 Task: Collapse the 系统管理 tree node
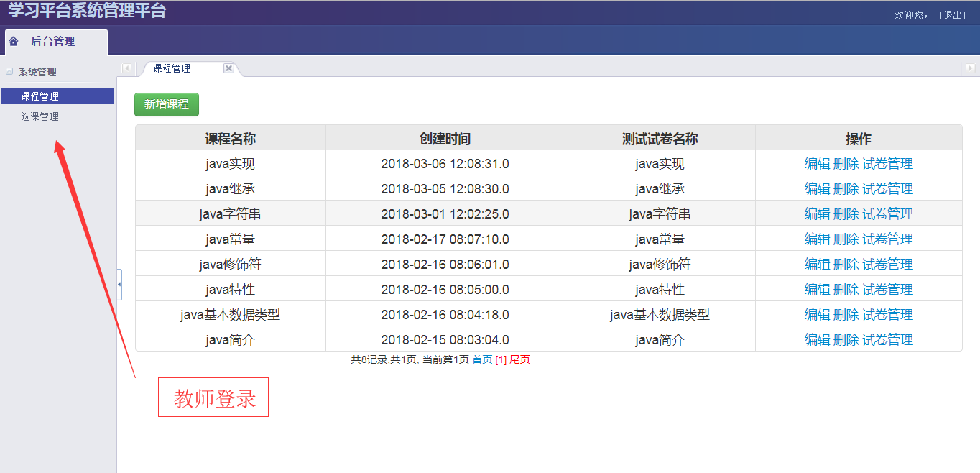pyautogui.click(x=9, y=71)
